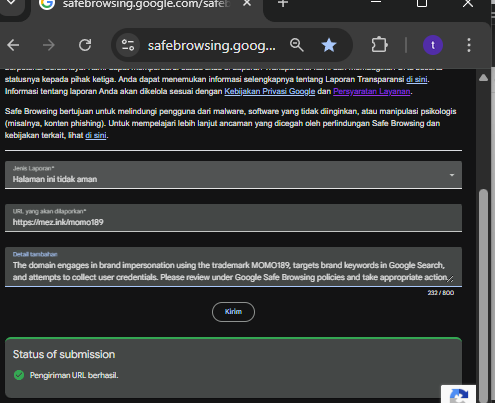Screen dimensions: 495x403
Task: Expand the Jenis Laporan dropdown
Action: coord(233,175)
